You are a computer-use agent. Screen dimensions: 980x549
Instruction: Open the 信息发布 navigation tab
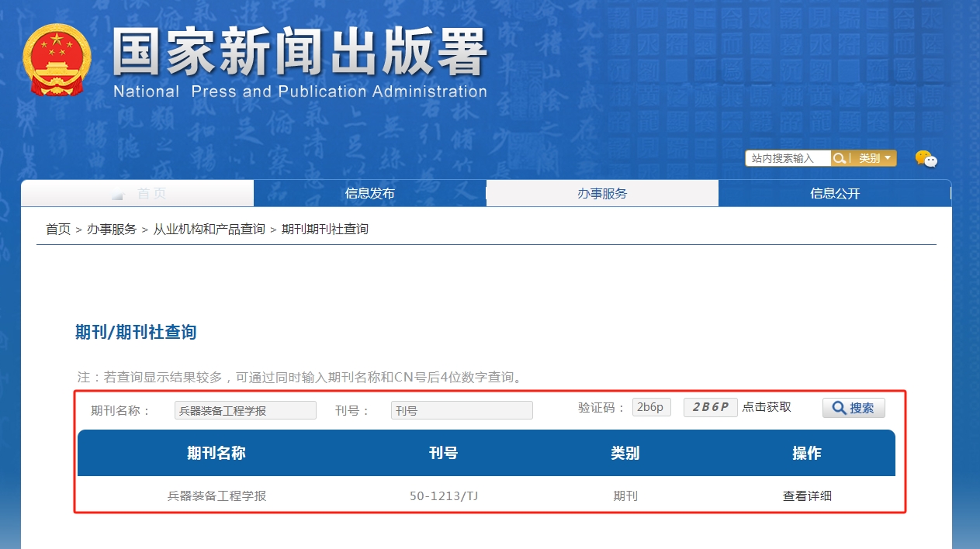(369, 193)
